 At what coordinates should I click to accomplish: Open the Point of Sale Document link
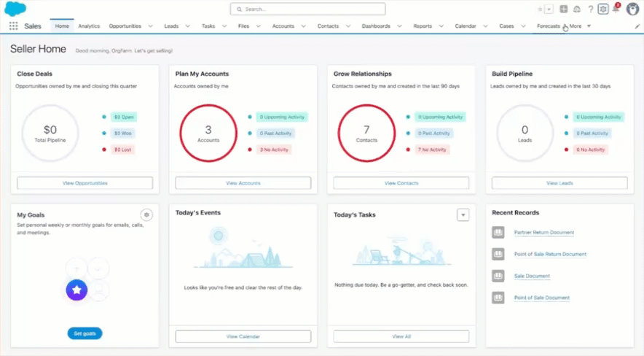[542, 298]
